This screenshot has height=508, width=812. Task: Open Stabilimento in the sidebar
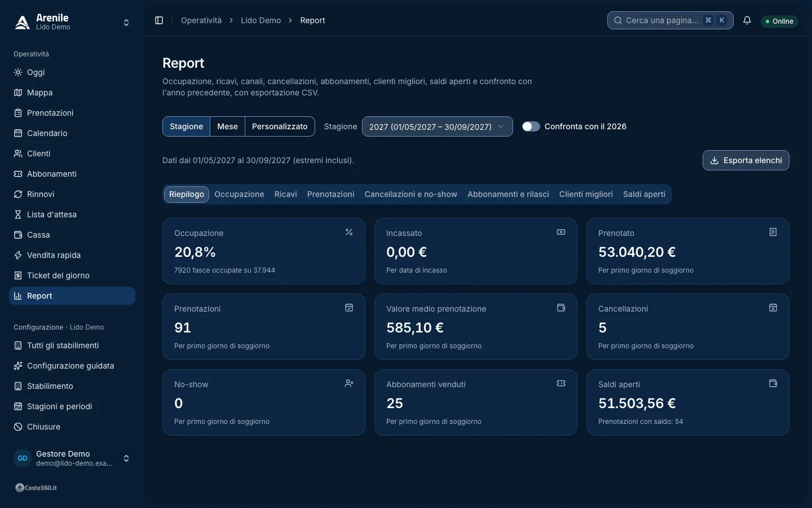[x=72, y=386]
